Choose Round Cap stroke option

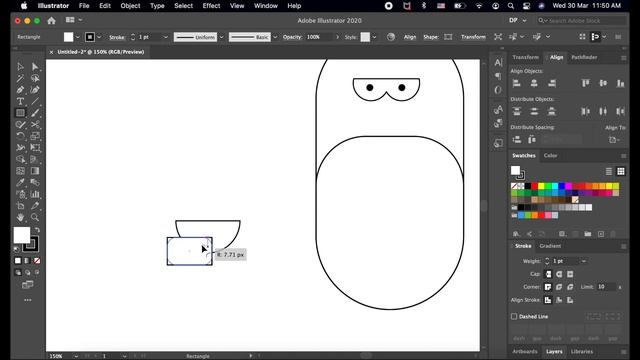[559, 274]
